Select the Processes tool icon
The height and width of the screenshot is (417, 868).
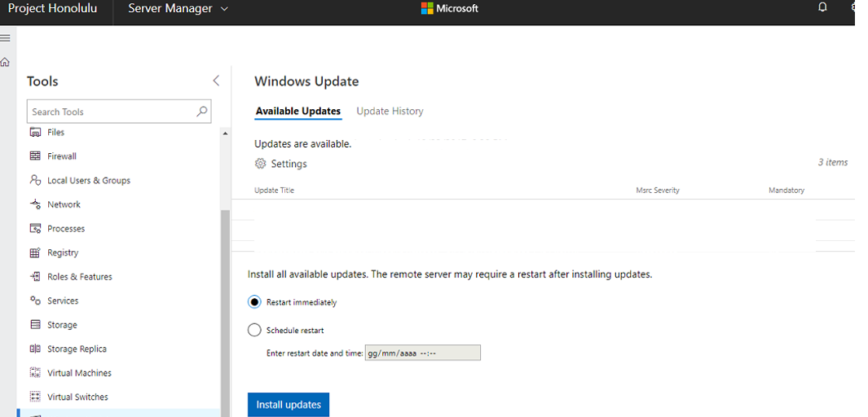(x=35, y=228)
